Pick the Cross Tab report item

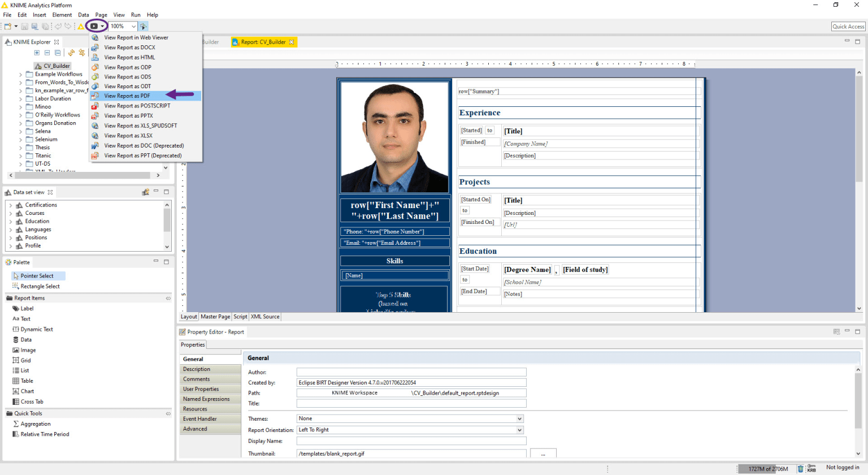(28, 402)
